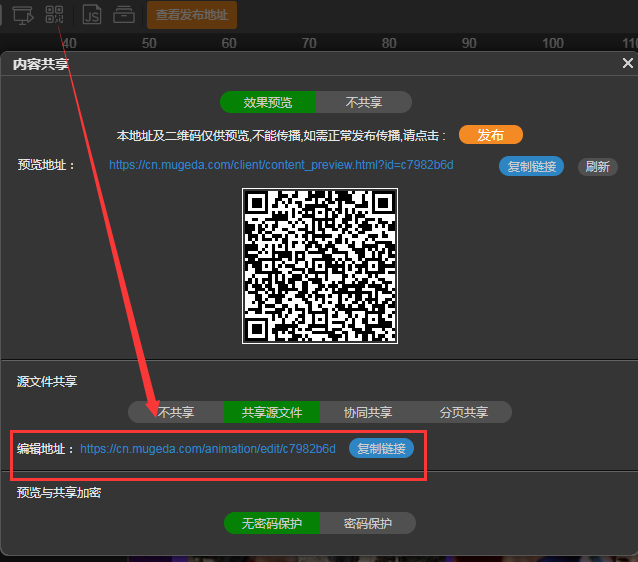The width and height of the screenshot is (638, 562).
Task: Open the content_preview URL link
Action: tap(281, 165)
